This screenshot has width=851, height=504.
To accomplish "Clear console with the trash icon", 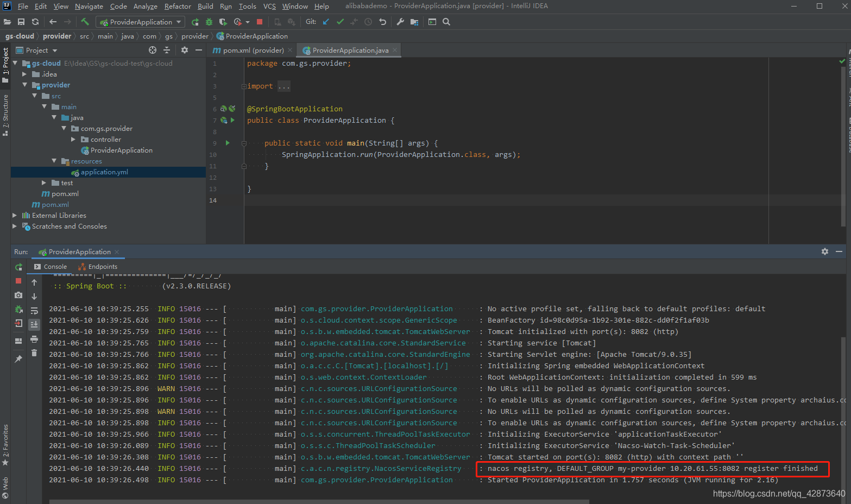I will tap(34, 353).
